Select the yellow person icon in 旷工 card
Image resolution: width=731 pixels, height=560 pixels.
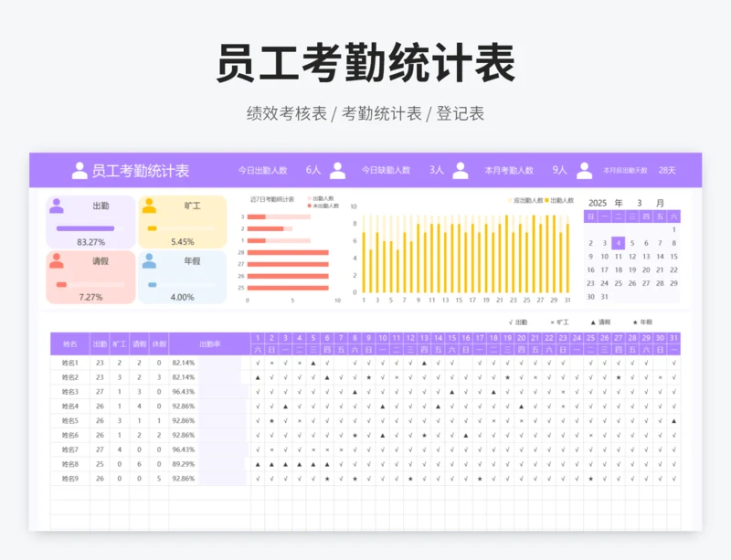tap(149, 206)
